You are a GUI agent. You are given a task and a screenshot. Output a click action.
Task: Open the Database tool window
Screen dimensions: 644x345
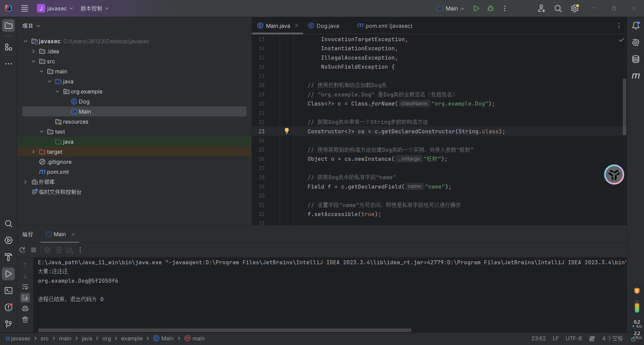pos(636,59)
